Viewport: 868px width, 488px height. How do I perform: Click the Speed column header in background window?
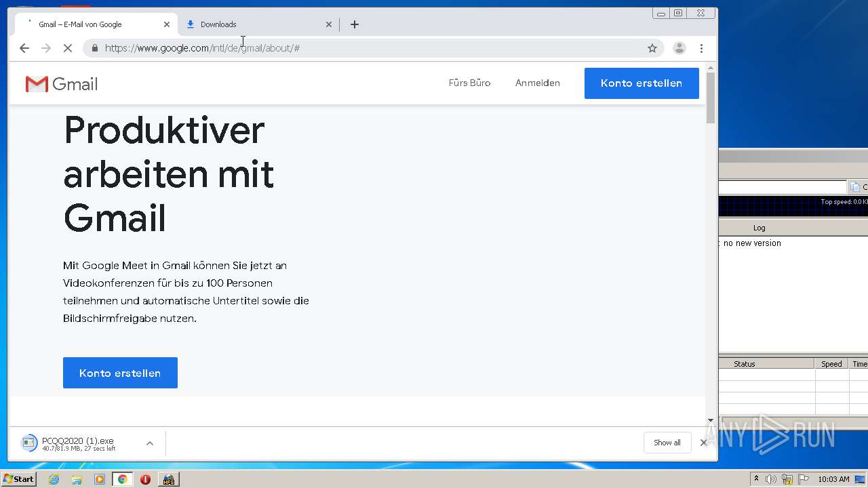[831, 364]
